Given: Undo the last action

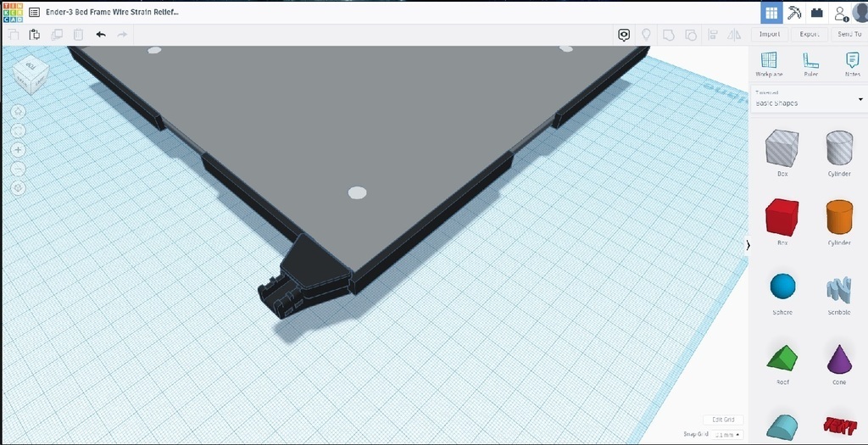Looking at the screenshot, I should click(x=101, y=35).
